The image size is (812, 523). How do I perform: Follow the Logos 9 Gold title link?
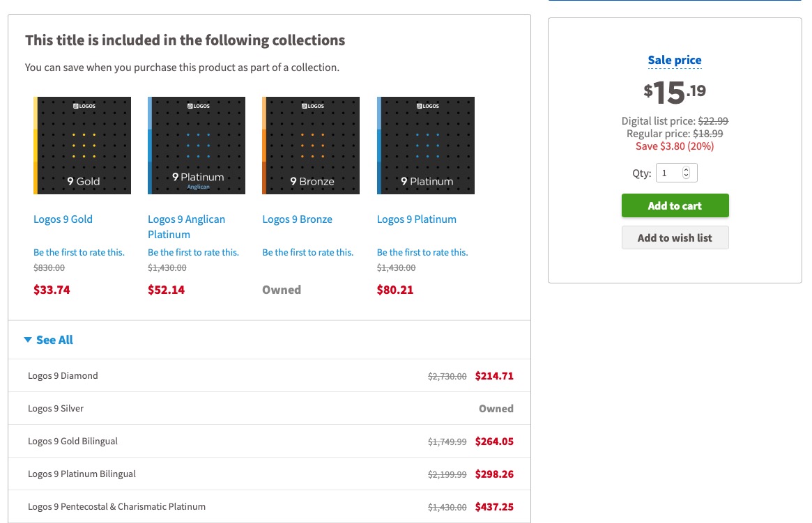(63, 219)
